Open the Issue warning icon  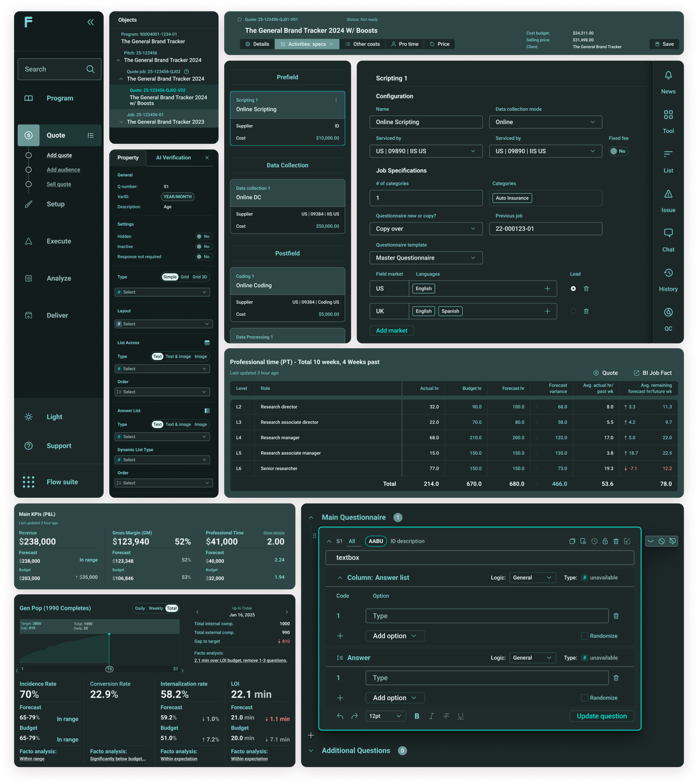pos(668,194)
